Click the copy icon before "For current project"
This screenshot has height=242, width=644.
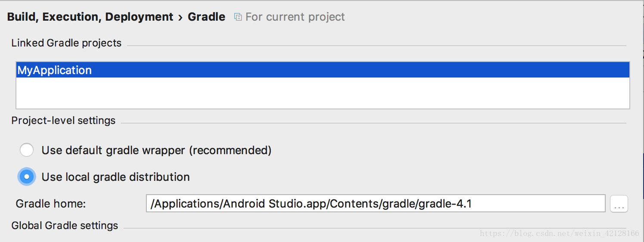pos(238,17)
